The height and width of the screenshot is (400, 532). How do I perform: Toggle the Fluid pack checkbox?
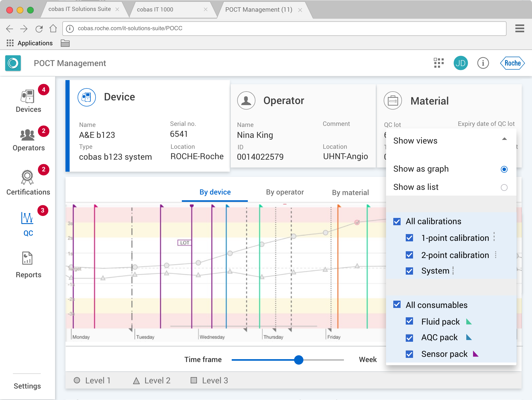409,321
